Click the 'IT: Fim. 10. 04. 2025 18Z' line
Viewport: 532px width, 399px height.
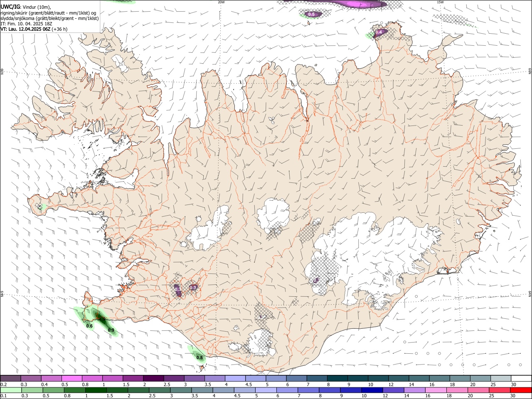click(26, 24)
